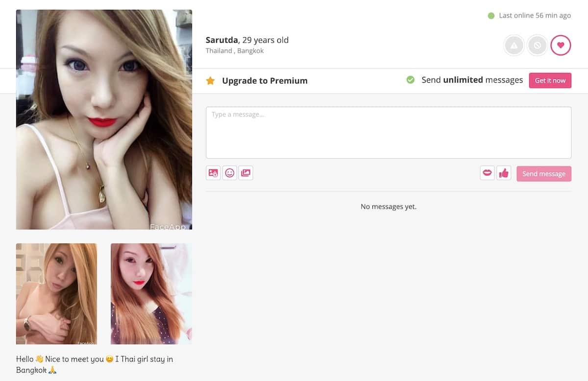Click the location text Thailand , Bangkok
This screenshot has height=381, width=588.
point(235,51)
